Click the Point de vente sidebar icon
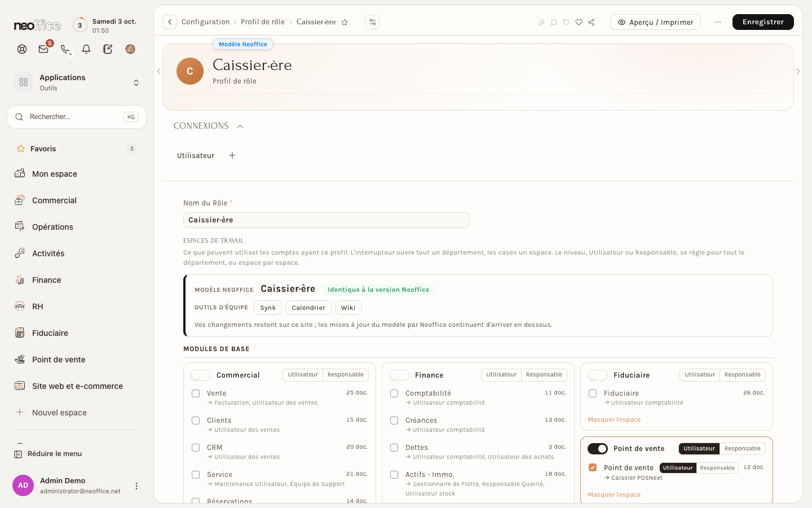This screenshot has width=812, height=508. 20,360
